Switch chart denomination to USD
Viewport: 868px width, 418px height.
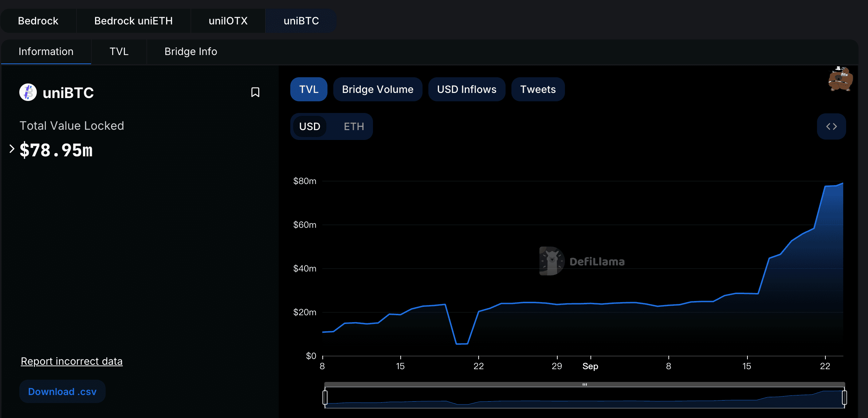pyautogui.click(x=310, y=126)
